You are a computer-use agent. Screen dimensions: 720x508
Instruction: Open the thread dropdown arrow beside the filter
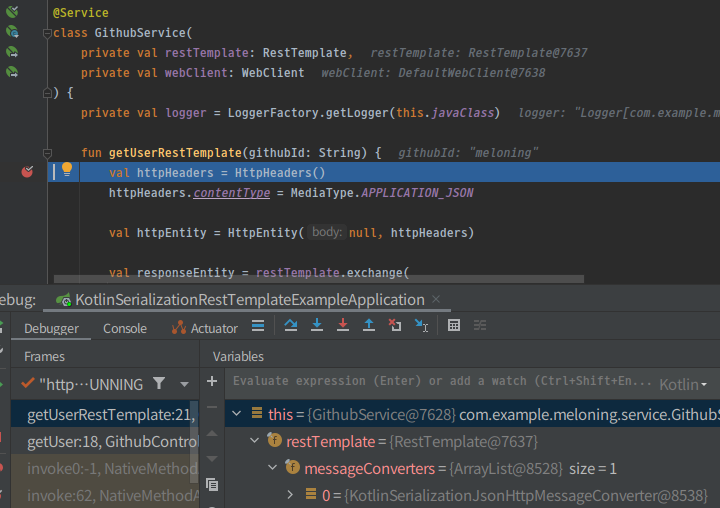184,384
